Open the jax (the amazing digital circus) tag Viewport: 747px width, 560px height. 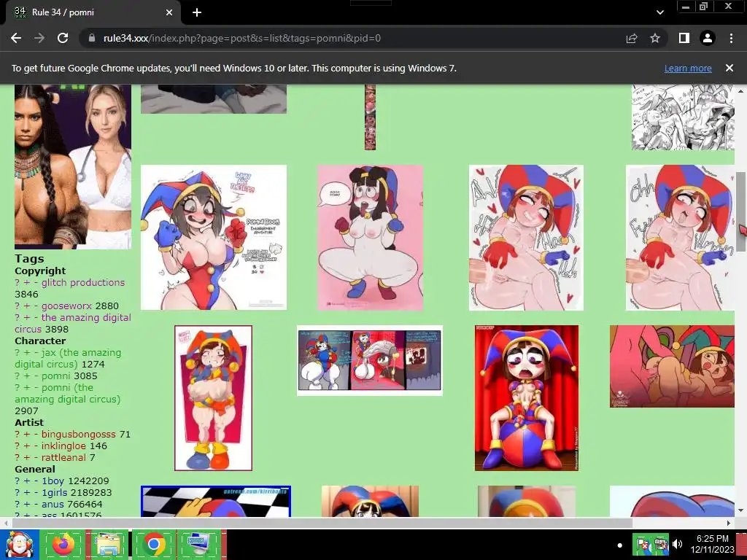68,358
